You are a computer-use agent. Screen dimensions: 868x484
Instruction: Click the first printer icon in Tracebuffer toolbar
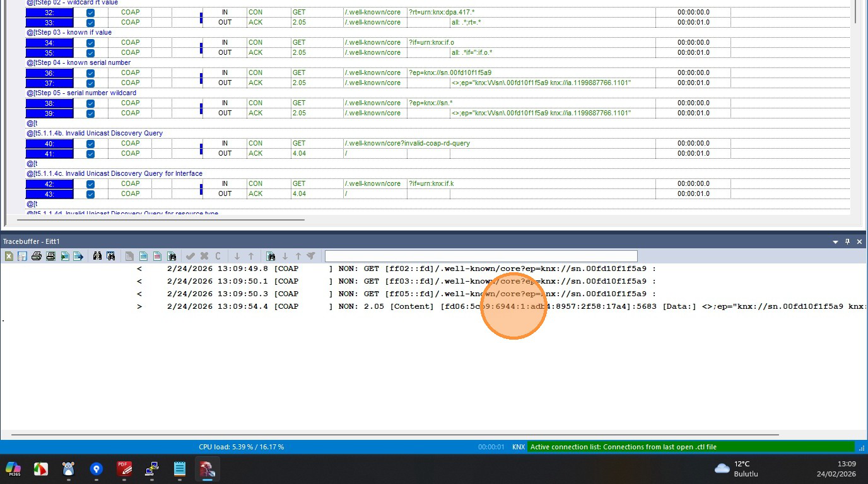37,256
